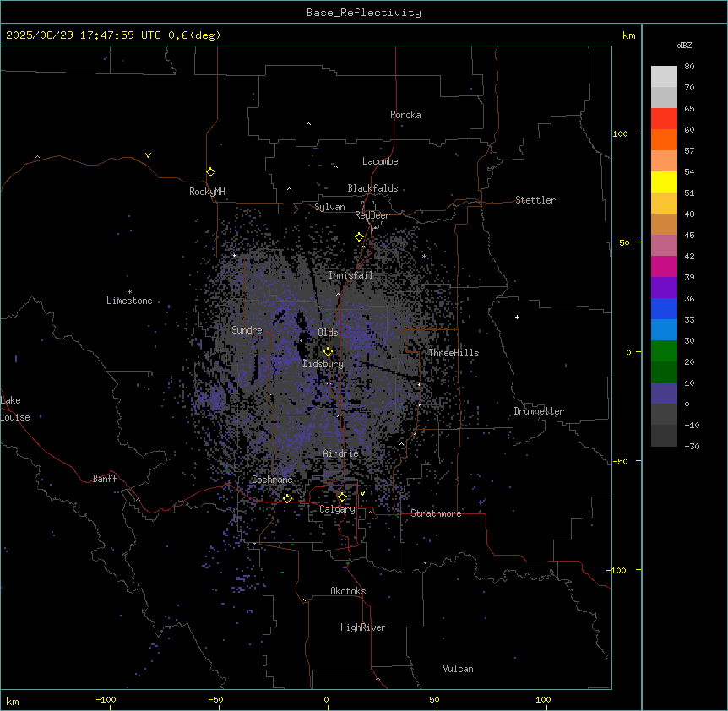
Task: Select the yellow 54-51 dBZ legend swatch
Action: [x=664, y=182]
